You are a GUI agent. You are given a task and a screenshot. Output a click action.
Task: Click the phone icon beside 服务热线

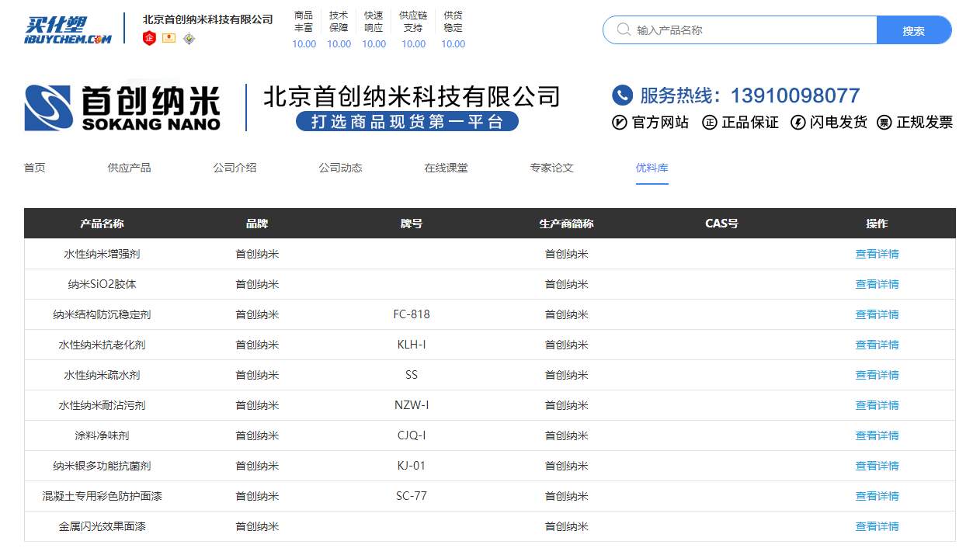[622, 95]
